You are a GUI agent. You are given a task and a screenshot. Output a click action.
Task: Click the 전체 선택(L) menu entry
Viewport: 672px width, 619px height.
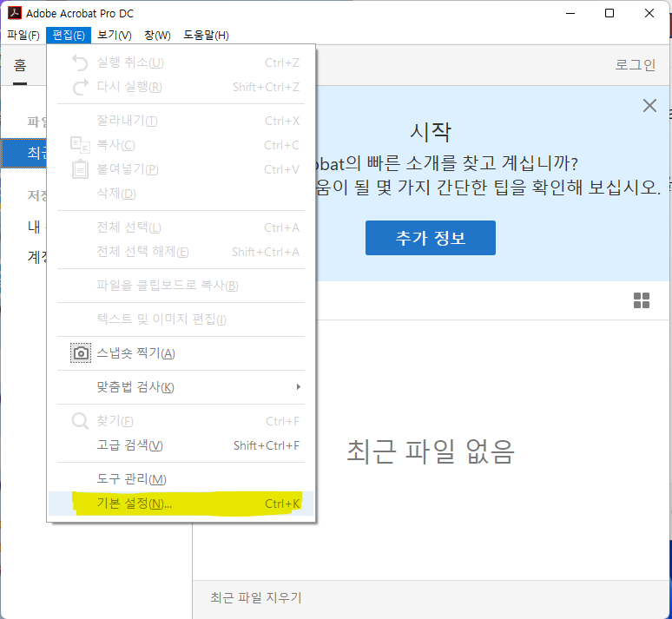click(181, 227)
